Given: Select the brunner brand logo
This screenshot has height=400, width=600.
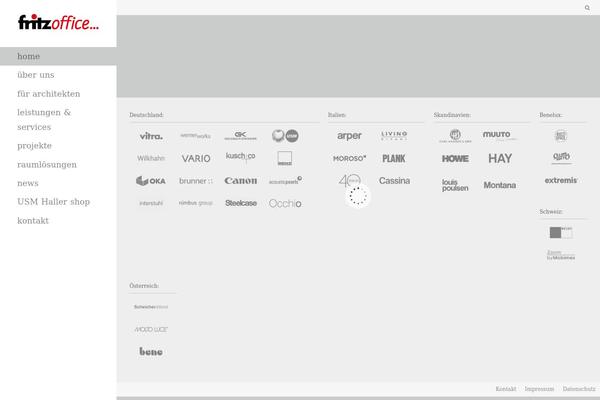Looking at the screenshot, I should click(196, 181).
